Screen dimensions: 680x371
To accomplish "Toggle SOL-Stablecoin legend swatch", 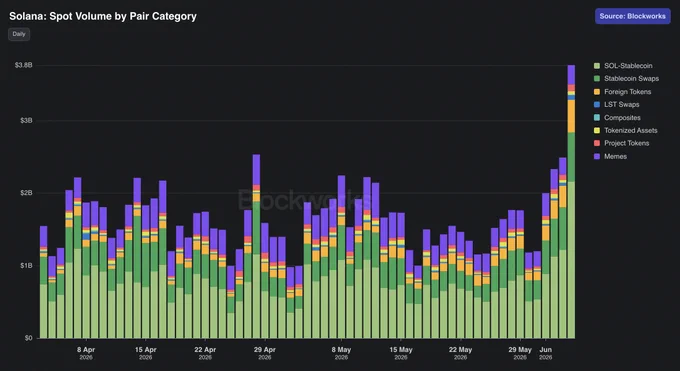I will tap(597, 66).
